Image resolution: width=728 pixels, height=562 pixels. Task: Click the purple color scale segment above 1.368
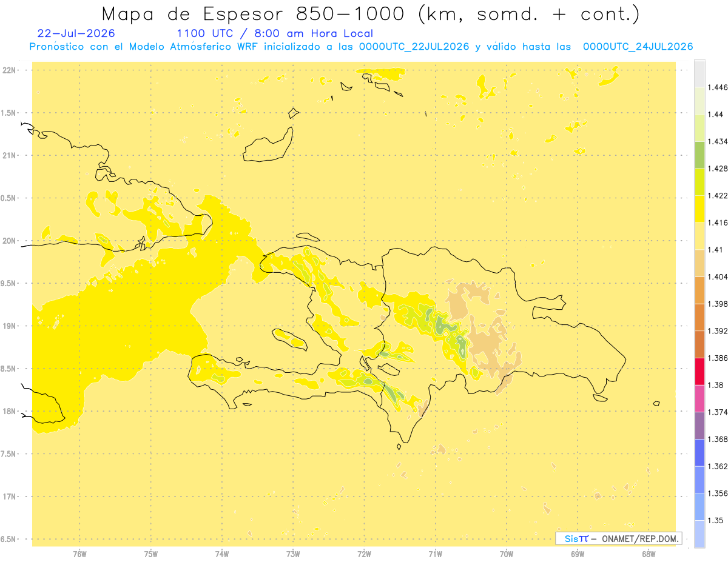tap(699, 426)
